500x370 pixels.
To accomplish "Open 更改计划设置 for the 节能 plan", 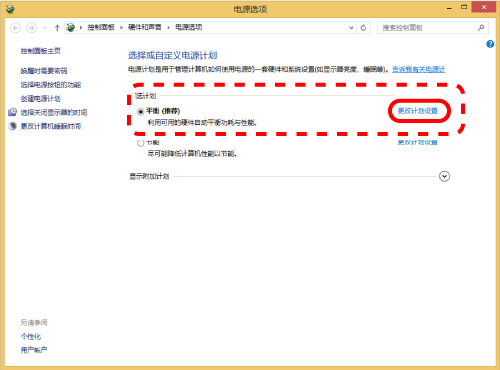I will [x=418, y=143].
